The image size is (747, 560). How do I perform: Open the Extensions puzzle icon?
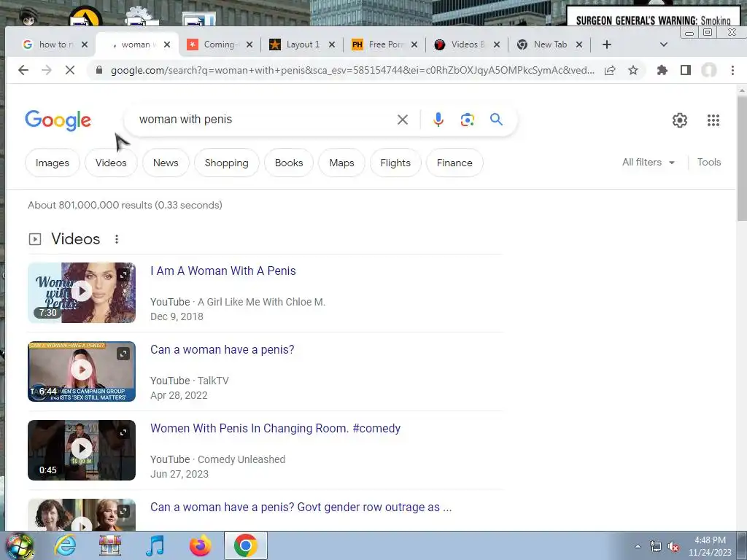click(662, 71)
